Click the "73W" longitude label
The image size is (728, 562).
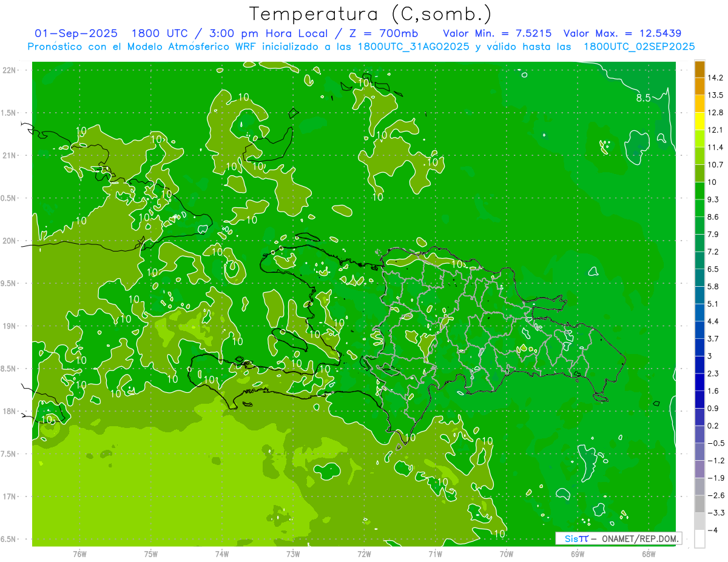tap(293, 554)
